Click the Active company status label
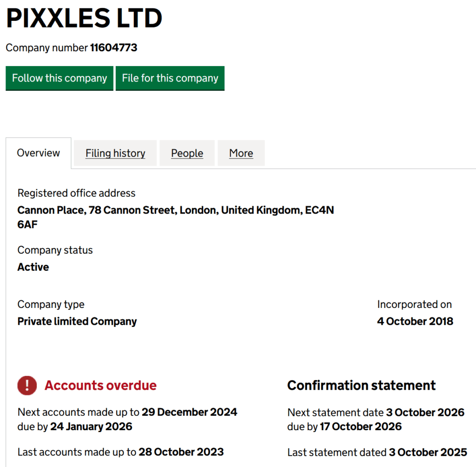This screenshot has height=467, width=476. pos(33,267)
